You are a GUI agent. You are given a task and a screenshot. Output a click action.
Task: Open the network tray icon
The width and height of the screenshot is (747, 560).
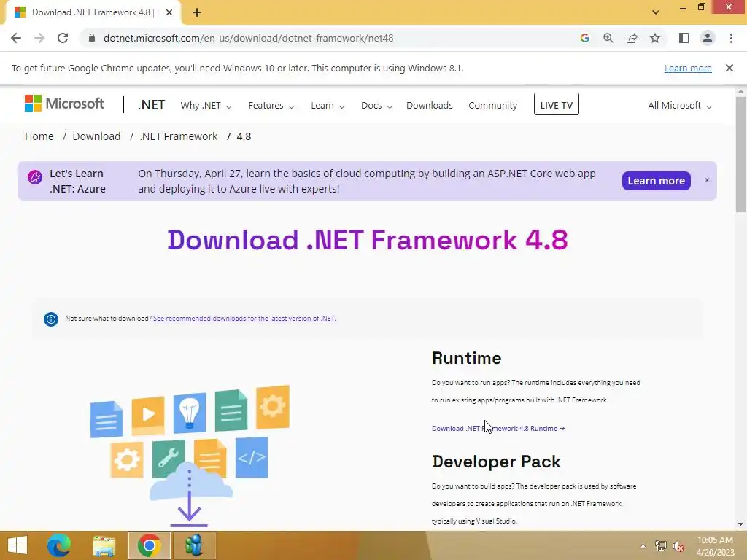point(660,546)
